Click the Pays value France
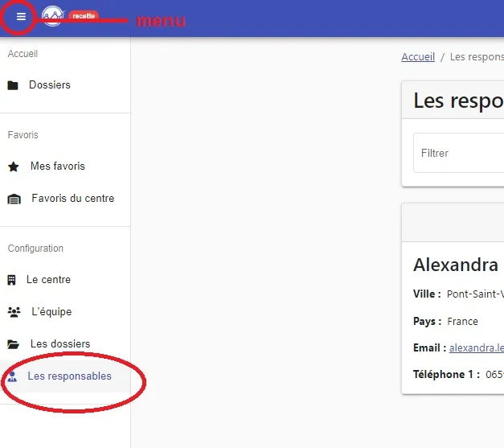 [462, 321]
